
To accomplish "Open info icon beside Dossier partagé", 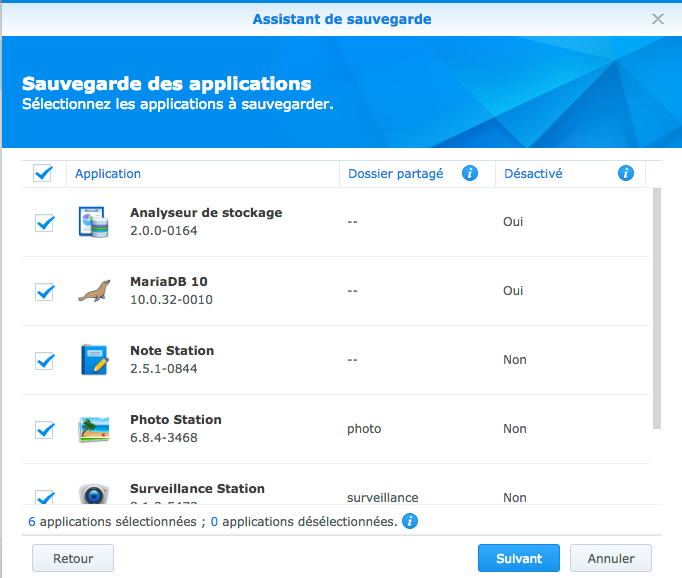I will [470, 173].
